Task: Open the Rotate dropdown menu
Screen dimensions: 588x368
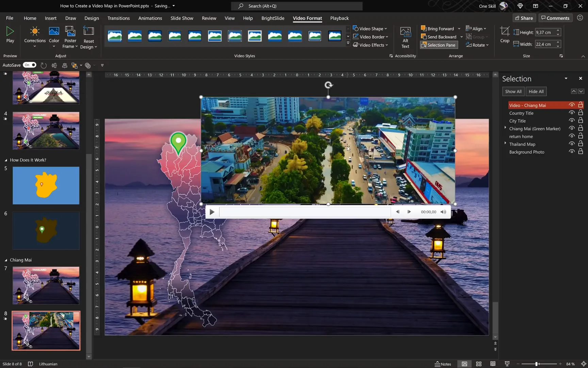Action: 478,45
